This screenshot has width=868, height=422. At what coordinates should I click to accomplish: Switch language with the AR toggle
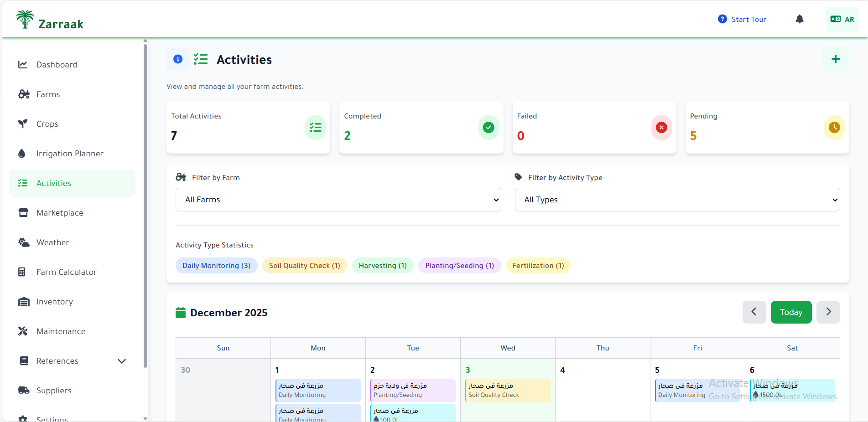(842, 19)
